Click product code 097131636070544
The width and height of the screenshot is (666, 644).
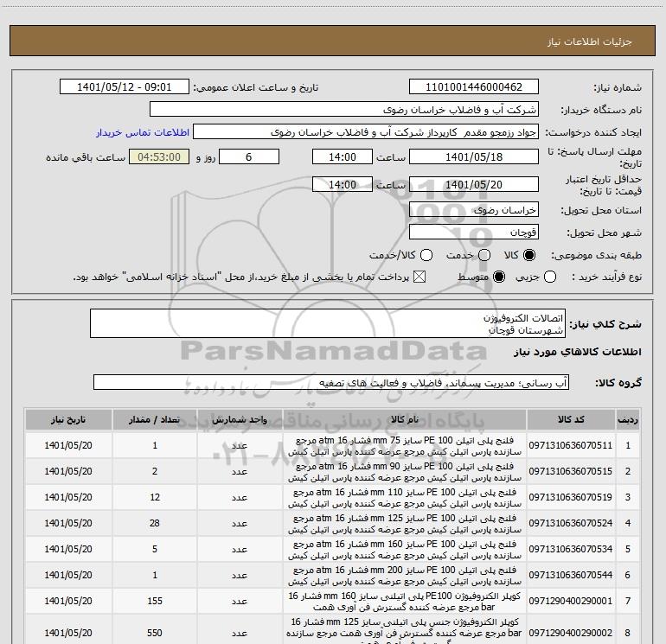coord(571,575)
